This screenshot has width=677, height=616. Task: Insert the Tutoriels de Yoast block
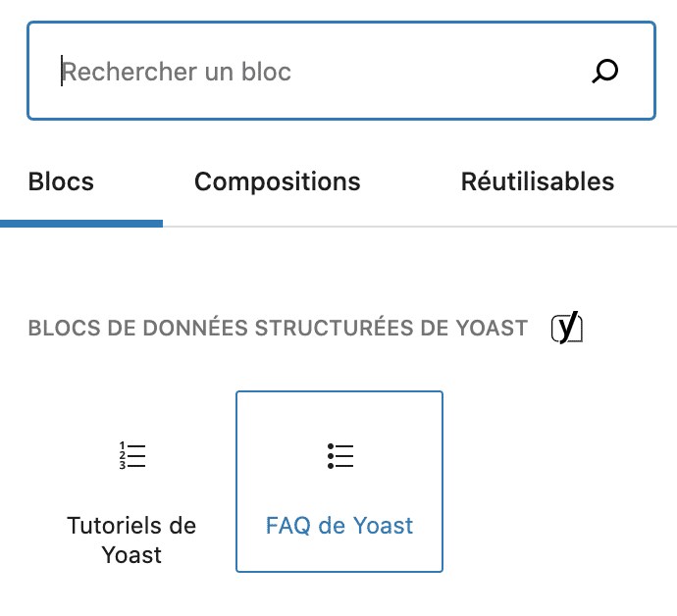[131, 482]
